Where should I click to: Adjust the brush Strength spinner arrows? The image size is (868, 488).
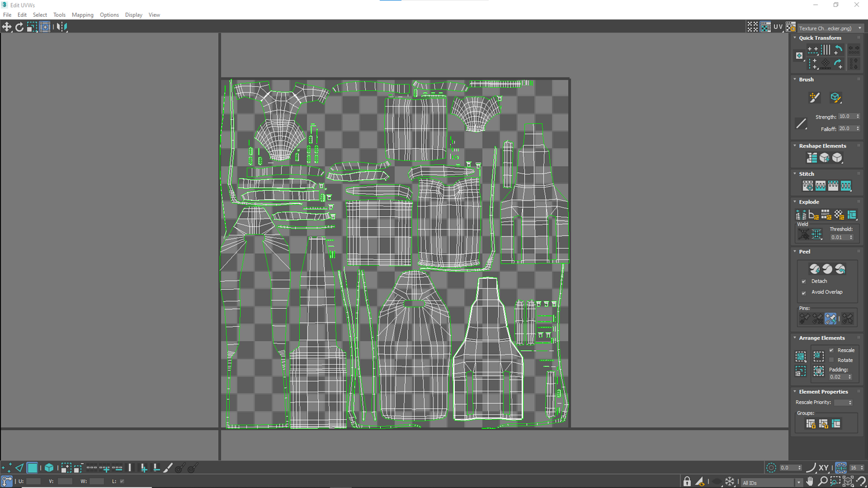[858, 117]
